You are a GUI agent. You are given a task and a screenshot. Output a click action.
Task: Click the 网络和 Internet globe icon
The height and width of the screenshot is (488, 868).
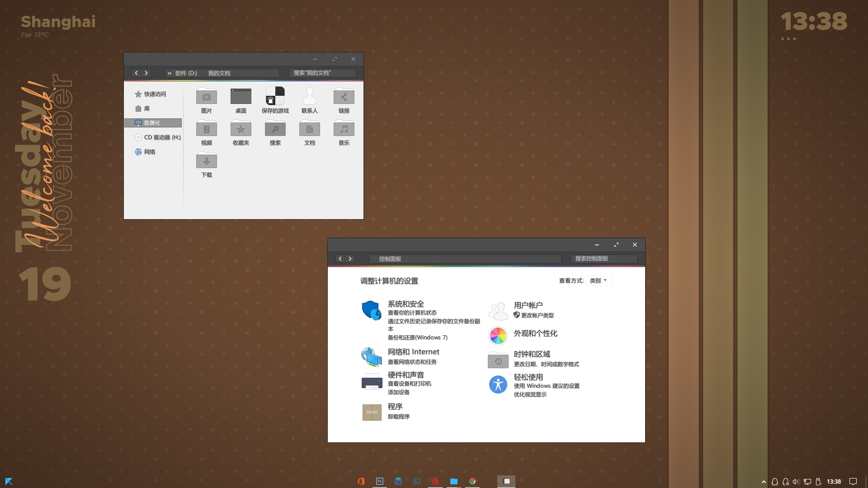[x=372, y=357]
